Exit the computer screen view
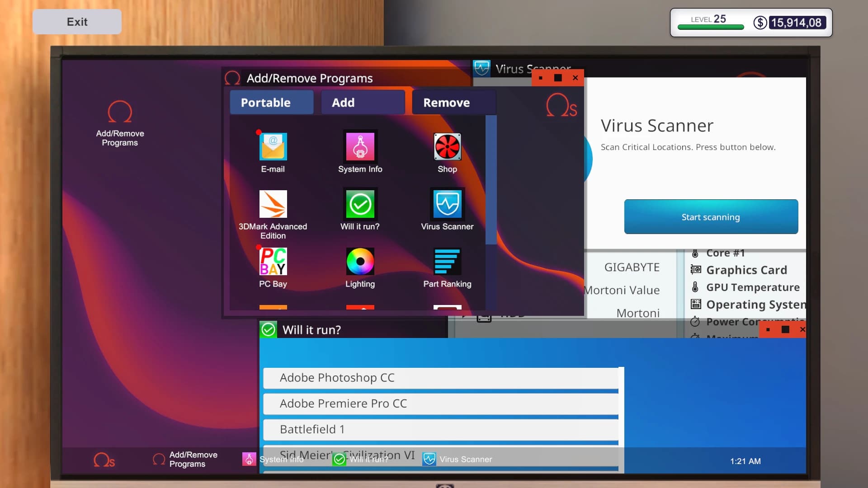 [77, 22]
